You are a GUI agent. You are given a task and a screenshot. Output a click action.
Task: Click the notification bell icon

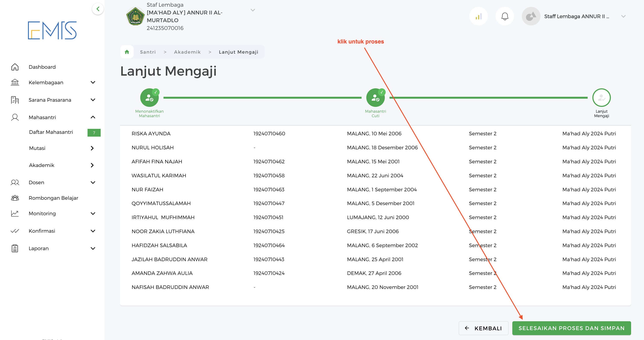click(x=504, y=17)
